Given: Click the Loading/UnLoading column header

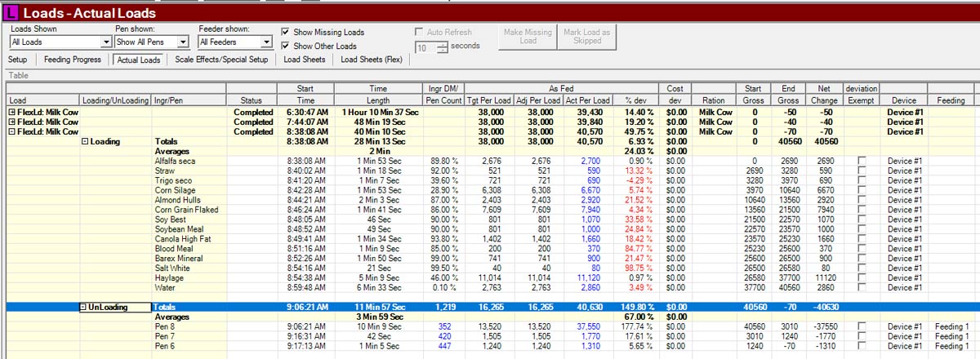Looking at the screenshot, I should click(115, 101).
